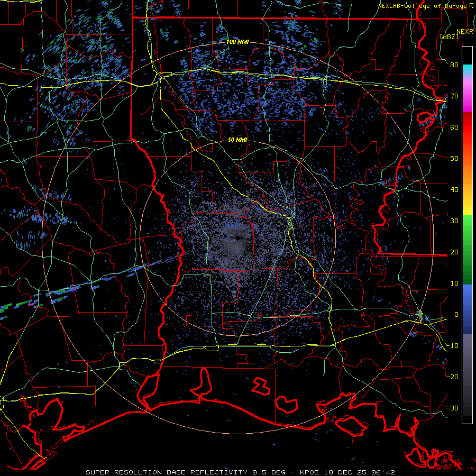Click the -10 value on dBZ scale

(x=452, y=346)
